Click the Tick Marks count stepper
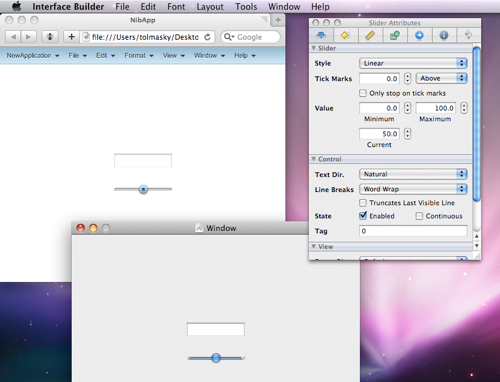The height and width of the screenshot is (382, 500). 407,78
